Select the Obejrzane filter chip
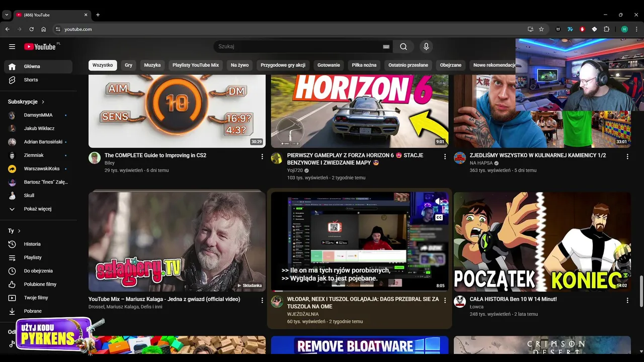Viewport: 644px width, 362px height. pyautogui.click(x=451, y=65)
